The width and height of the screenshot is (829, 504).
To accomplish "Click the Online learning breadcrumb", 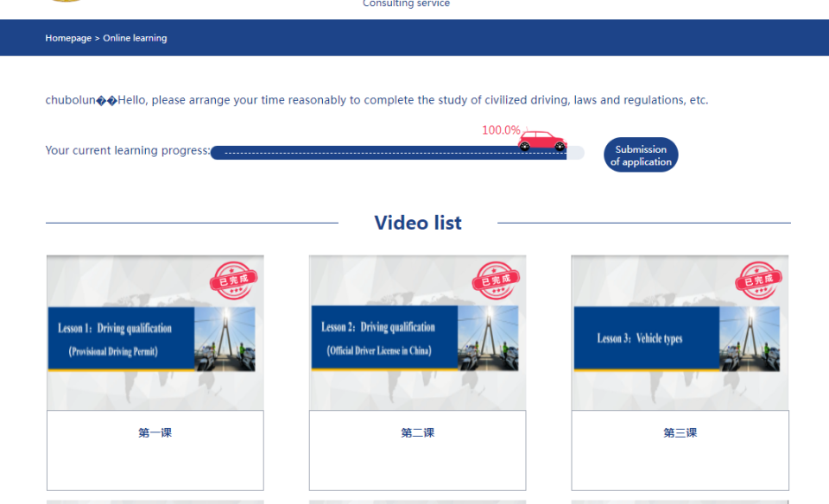I will (x=135, y=38).
